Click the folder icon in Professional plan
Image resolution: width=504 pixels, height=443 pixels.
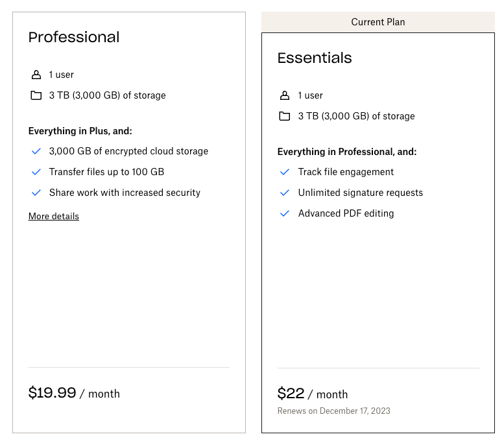click(x=36, y=95)
